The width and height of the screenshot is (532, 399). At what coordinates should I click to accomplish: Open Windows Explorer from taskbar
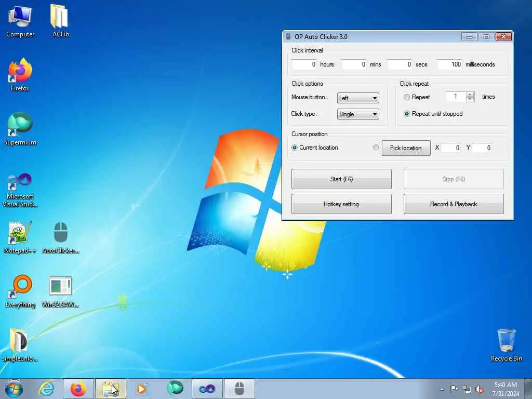click(x=111, y=389)
